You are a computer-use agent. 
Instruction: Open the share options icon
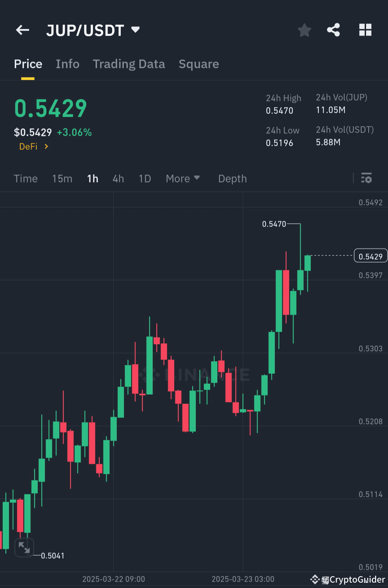pos(333,30)
